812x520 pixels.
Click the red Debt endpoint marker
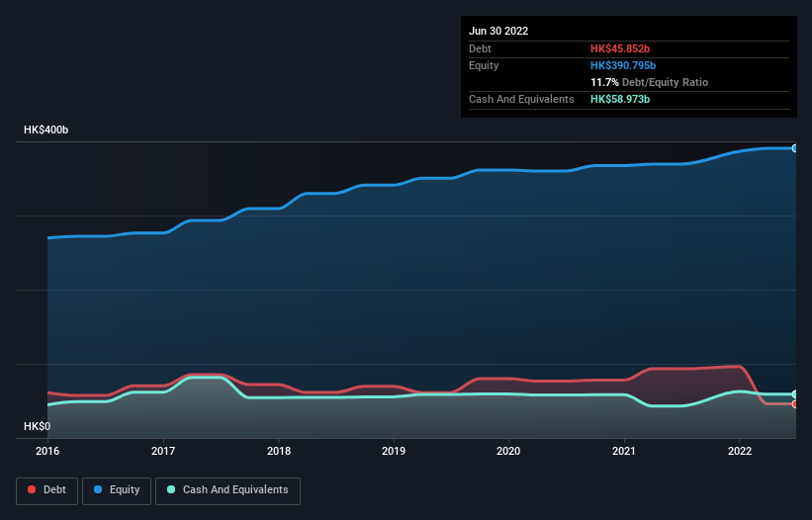click(795, 404)
